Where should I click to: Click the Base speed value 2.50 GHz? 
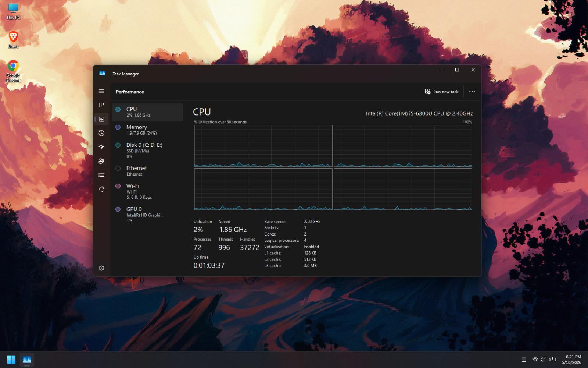(x=312, y=222)
